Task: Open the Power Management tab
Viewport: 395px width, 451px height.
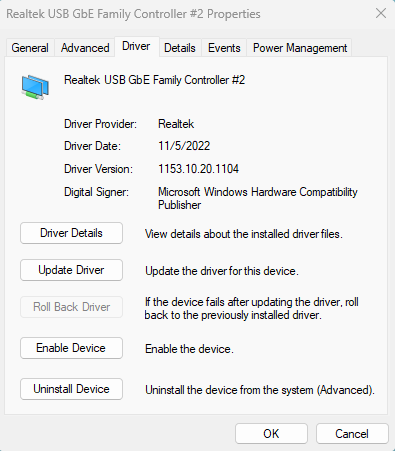Action: tap(300, 48)
